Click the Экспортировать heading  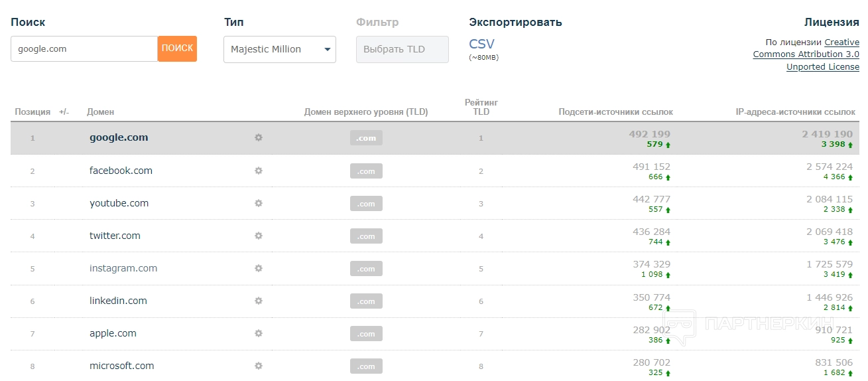pos(515,22)
